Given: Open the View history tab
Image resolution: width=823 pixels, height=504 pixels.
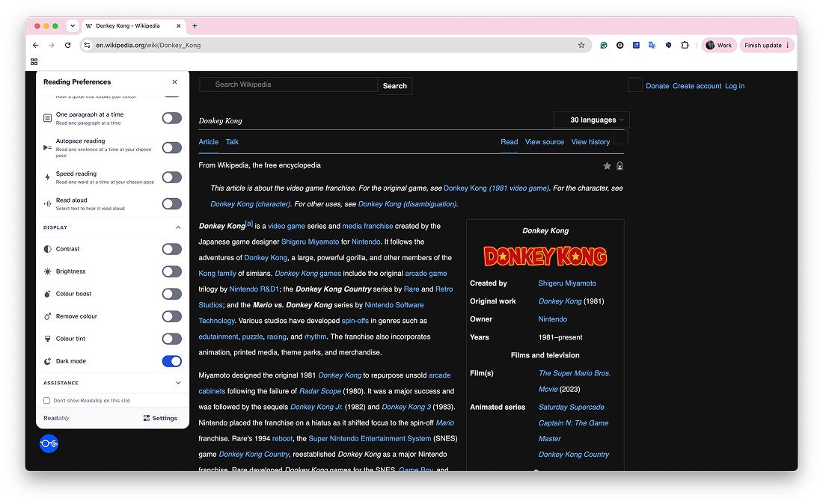Looking at the screenshot, I should point(590,142).
